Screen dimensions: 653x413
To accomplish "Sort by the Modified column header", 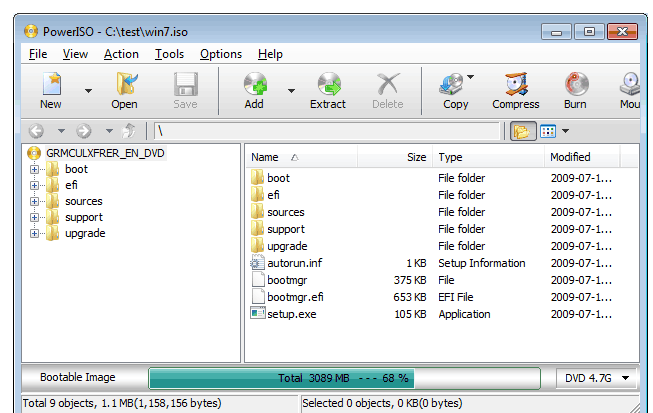I will [582, 157].
